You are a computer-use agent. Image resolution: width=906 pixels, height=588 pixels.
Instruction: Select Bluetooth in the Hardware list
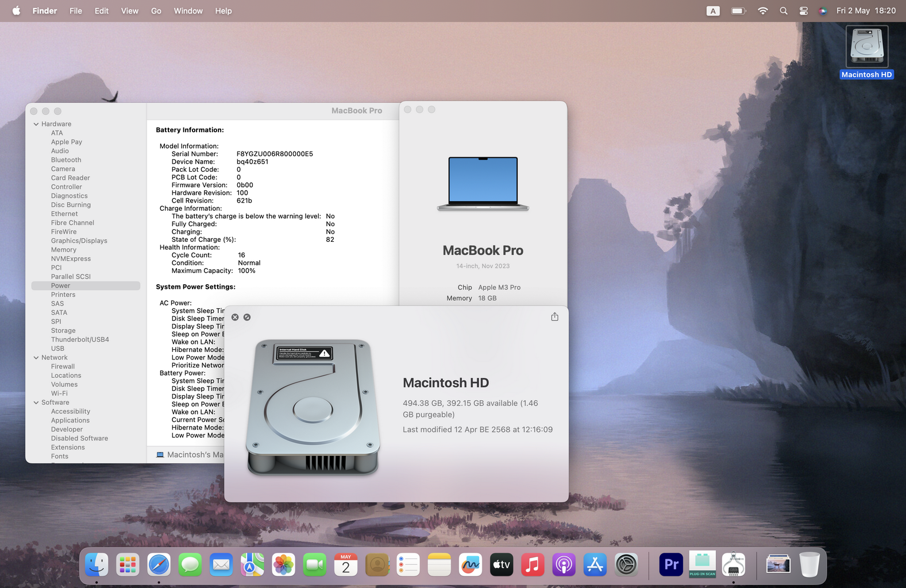66,160
